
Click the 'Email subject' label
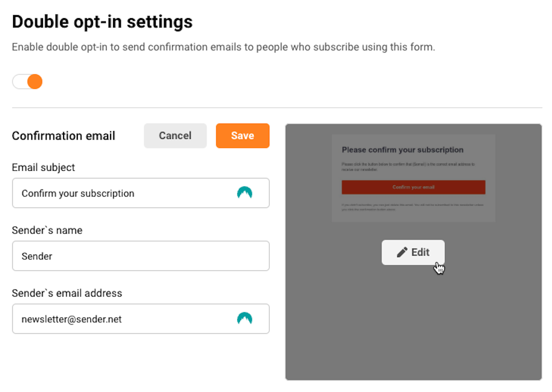point(43,168)
